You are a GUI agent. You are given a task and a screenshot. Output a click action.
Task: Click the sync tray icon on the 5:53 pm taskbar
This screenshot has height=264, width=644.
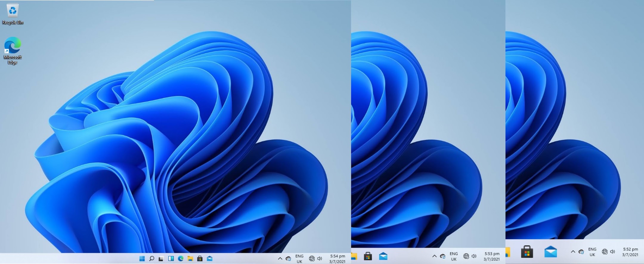pos(443,256)
